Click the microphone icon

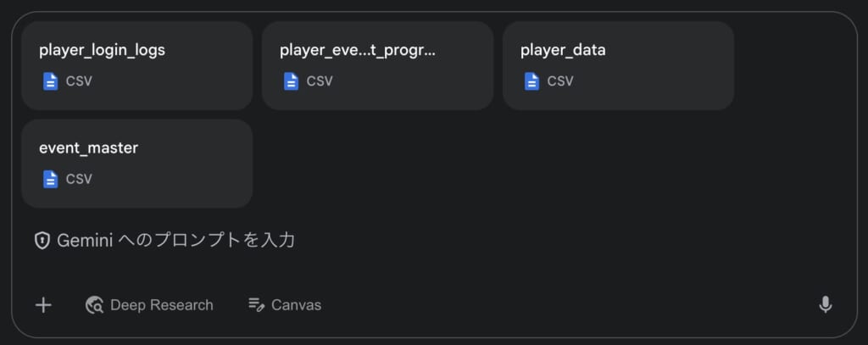point(825,305)
